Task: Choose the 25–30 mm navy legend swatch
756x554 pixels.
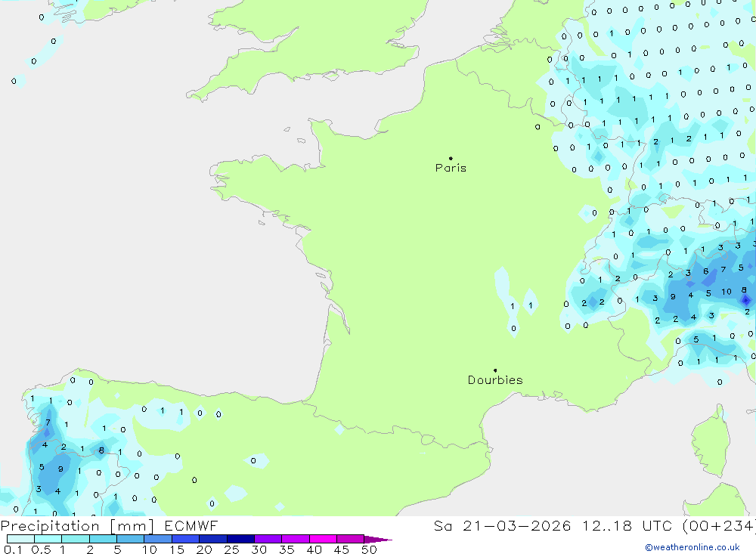Action: [240, 539]
